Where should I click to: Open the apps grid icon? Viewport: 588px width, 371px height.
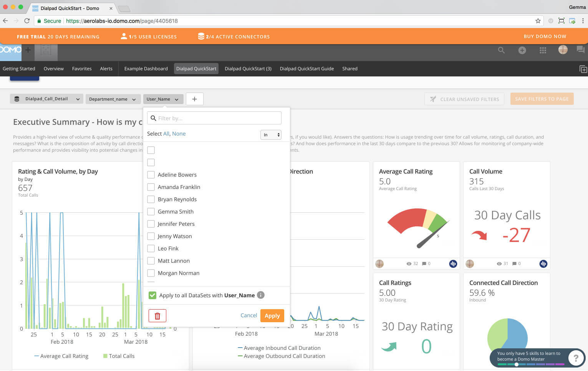[543, 50]
